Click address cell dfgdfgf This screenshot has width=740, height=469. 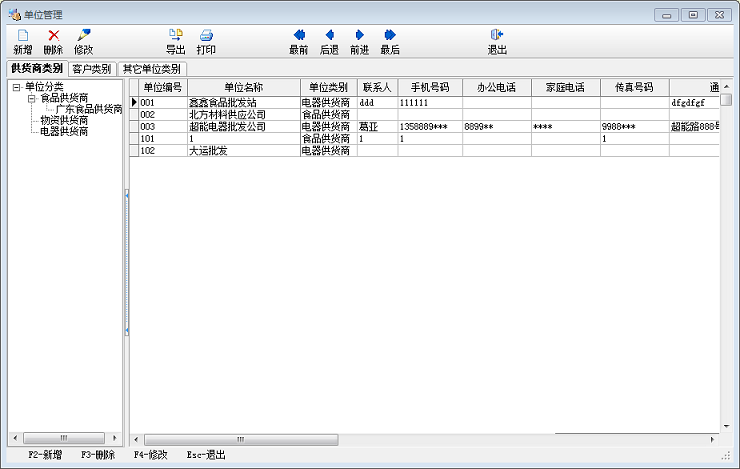coord(694,102)
